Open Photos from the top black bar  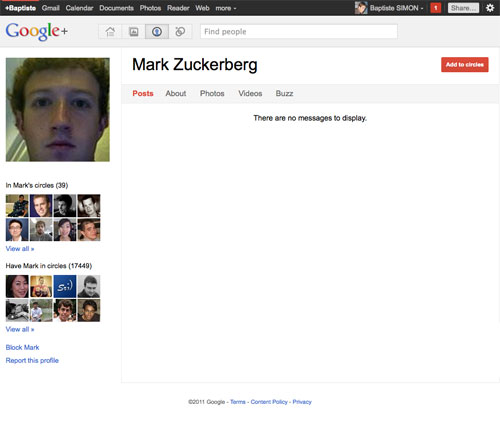tap(150, 8)
